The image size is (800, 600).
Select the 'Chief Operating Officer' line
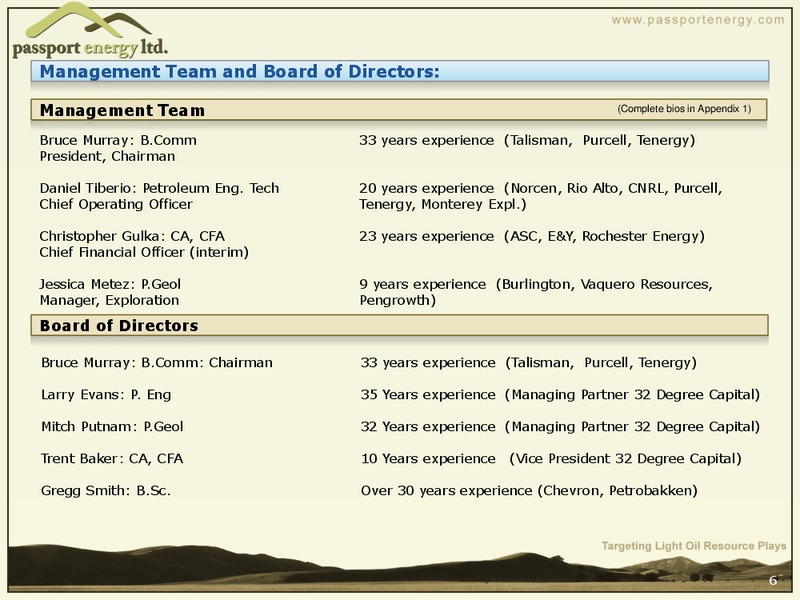tap(116, 204)
